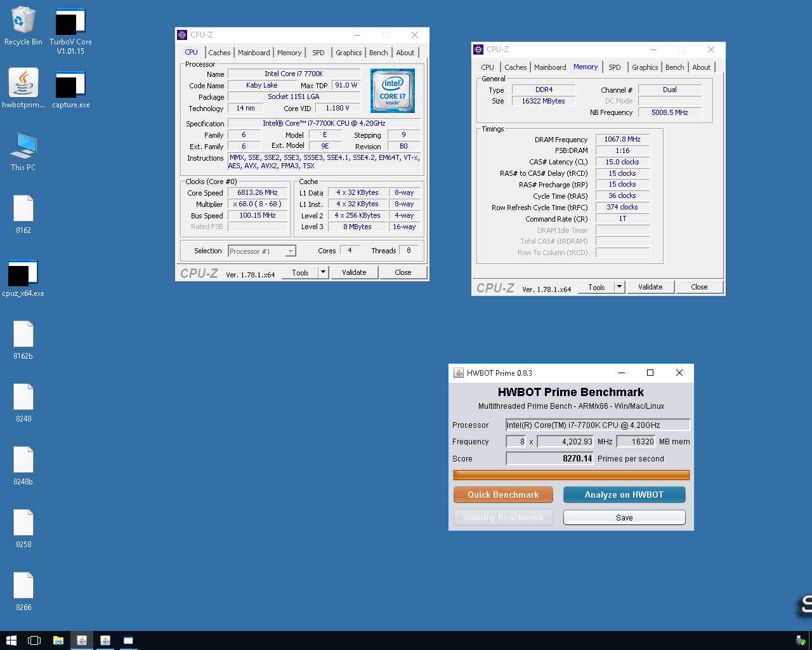Viewport: 812px width, 650px height.
Task: Click Validate in the Memory CPU-Z window
Action: tap(650, 287)
